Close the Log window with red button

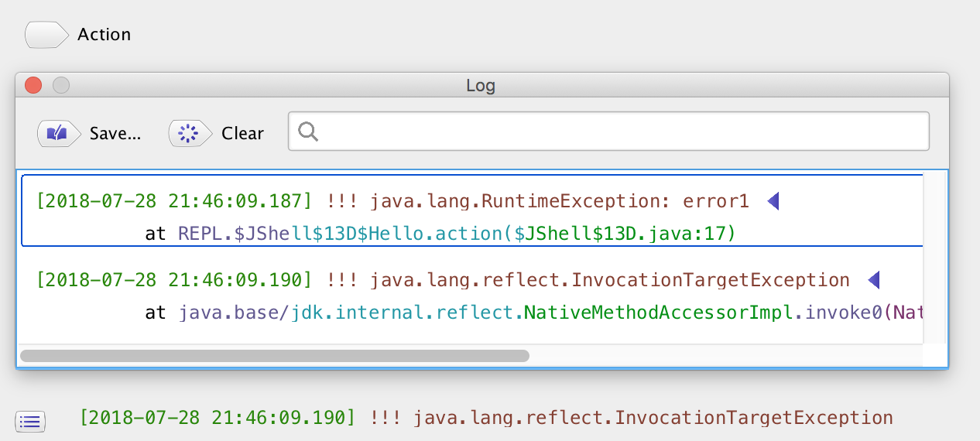click(x=33, y=85)
